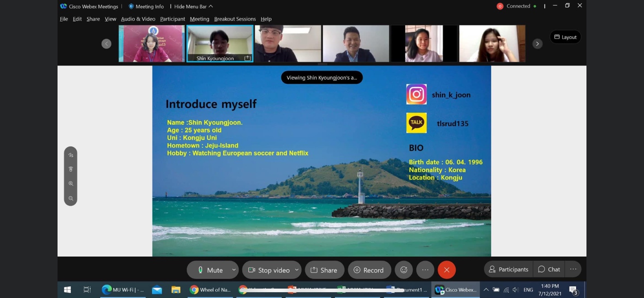Viewport: 644px width, 298px height.
Task: Expand video options arrow beside Stop video
Action: coord(297,270)
